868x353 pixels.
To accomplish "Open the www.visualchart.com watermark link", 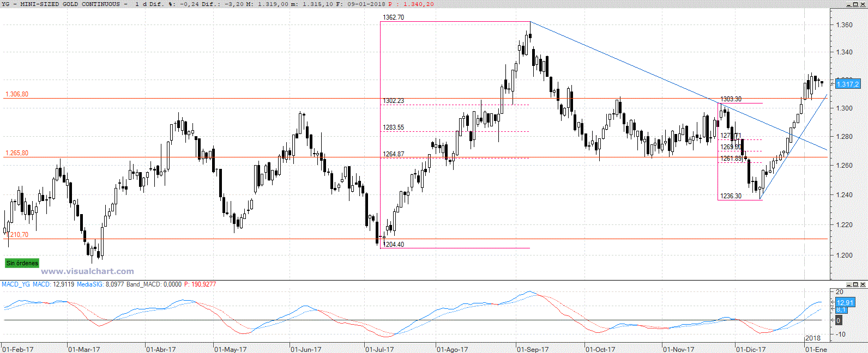I will point(87,271).
